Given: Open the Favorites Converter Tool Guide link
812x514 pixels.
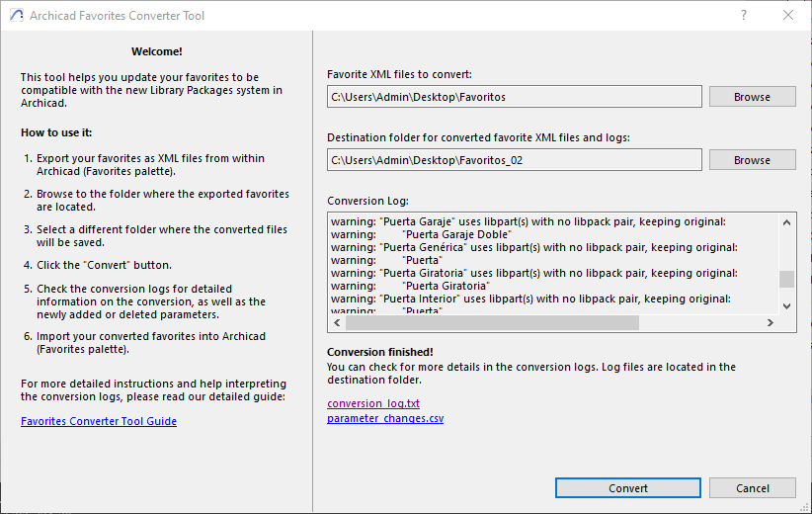Looking at the screenshot, I should [99, 421].
